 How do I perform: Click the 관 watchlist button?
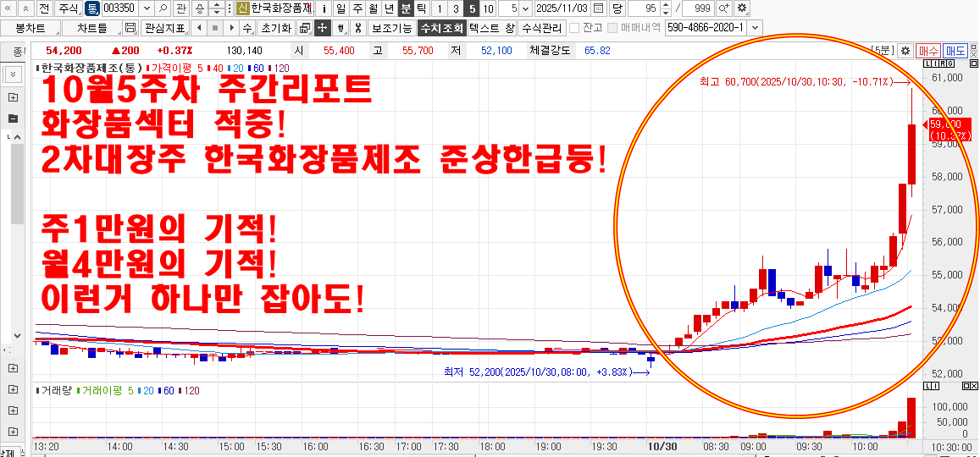point(181,8)
